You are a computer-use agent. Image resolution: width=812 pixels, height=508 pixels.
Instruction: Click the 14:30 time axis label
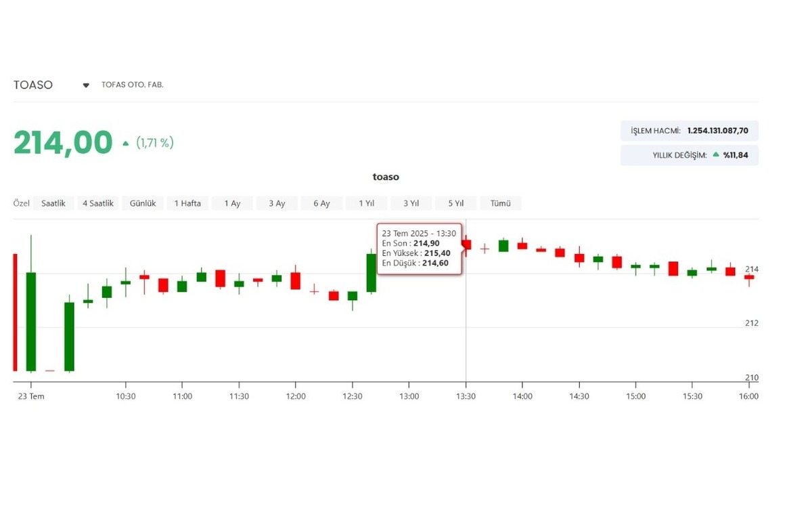coord(579,396)
